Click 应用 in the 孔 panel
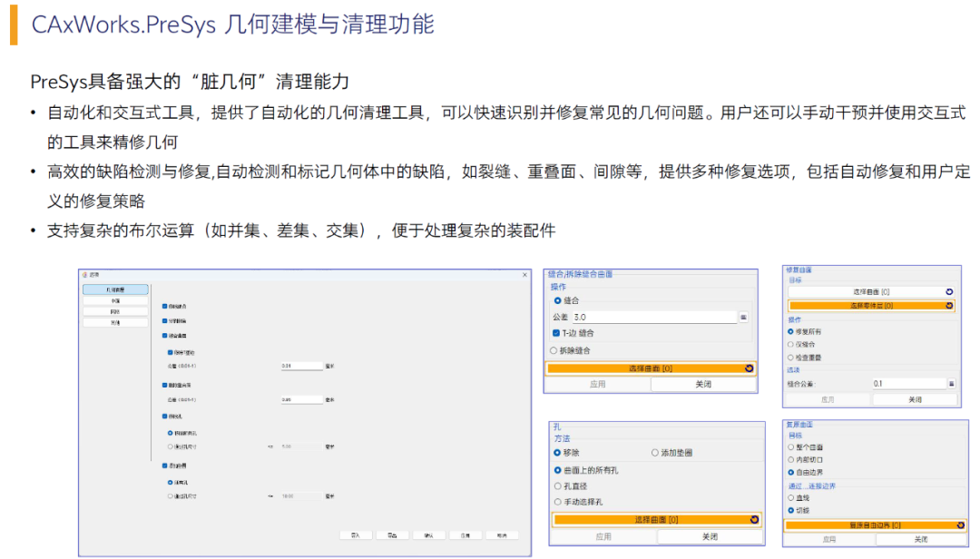 point(603,536)
